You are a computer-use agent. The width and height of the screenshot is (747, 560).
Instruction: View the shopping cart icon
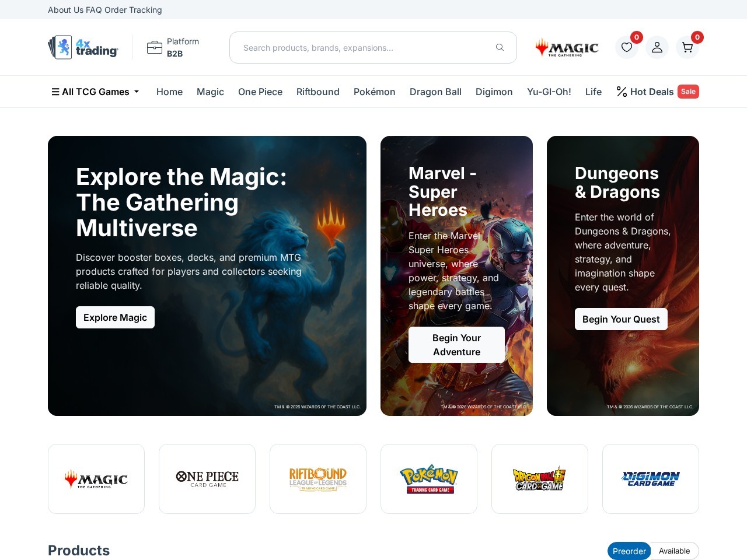(x=687, y=48)
